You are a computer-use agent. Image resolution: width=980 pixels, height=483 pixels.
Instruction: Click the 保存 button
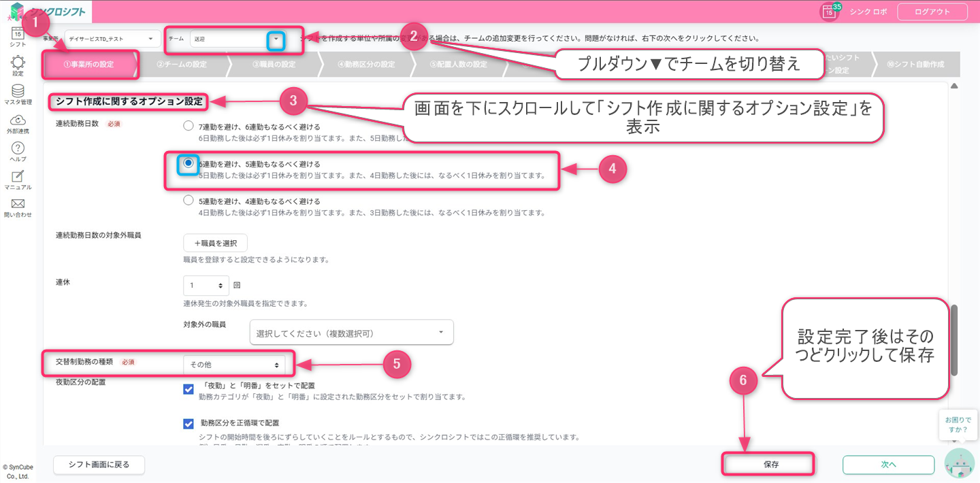coord(770,464)
